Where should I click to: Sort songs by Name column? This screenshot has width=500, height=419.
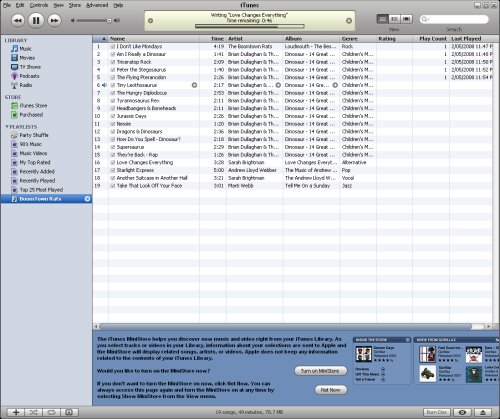click(154, 39)
